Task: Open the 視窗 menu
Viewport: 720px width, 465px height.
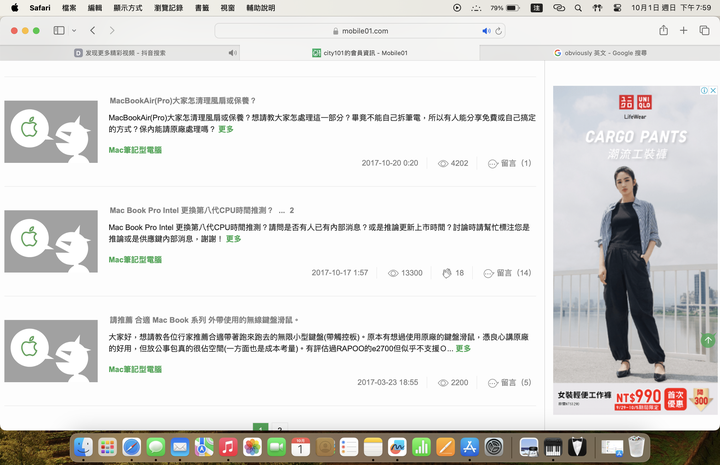Action: pyautogui.click(x=228, y=8)
